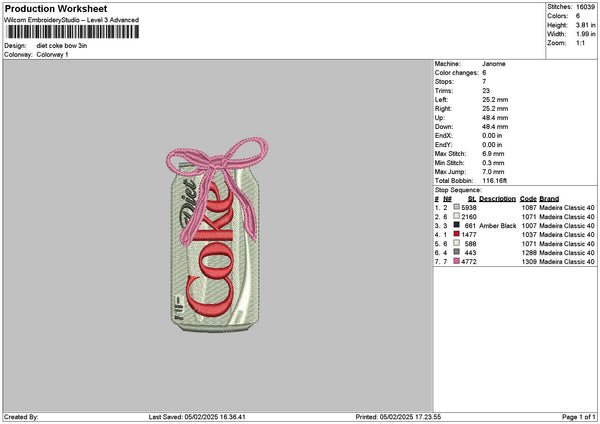This screenshot has width=600, height=424.
Task: Click thread code '1288' in the stop list
Action: point(529,253)
